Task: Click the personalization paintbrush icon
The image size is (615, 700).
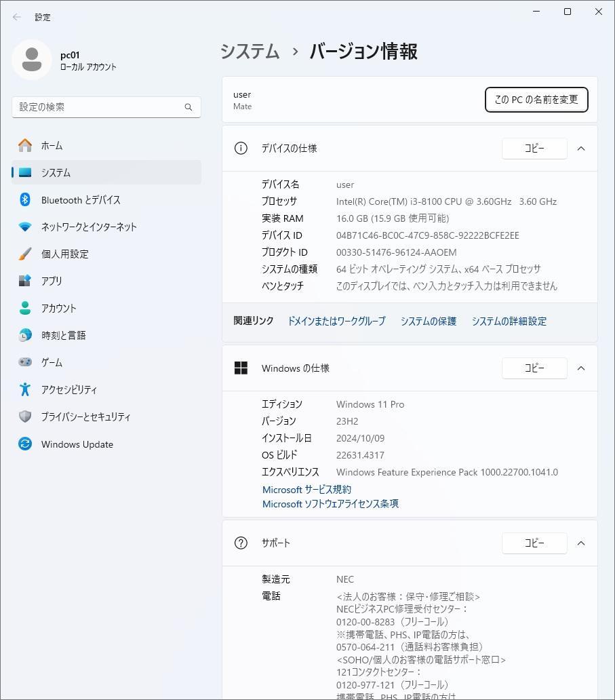Action: click(25, 254)
